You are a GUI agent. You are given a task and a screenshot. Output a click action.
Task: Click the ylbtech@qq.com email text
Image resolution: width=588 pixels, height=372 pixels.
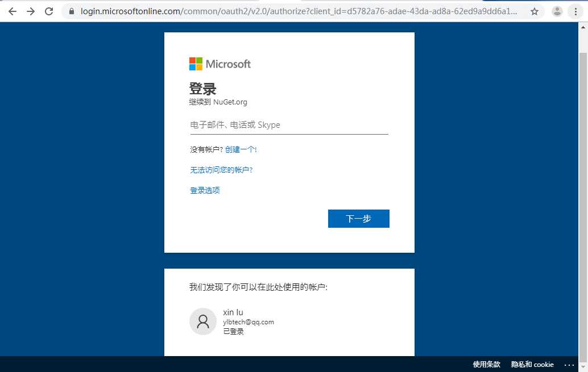(249, 322)
